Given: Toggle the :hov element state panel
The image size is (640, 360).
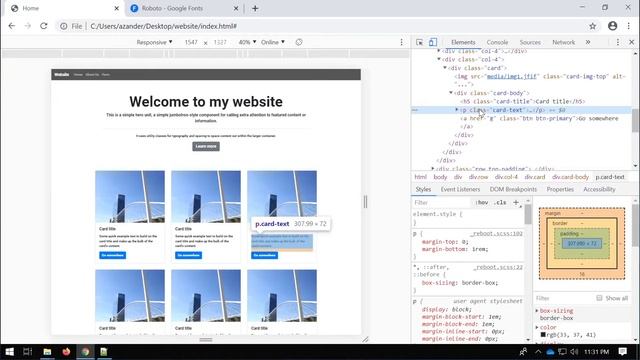Looking at the screenshot, I should pyautogui.click(x=482, y=202).
